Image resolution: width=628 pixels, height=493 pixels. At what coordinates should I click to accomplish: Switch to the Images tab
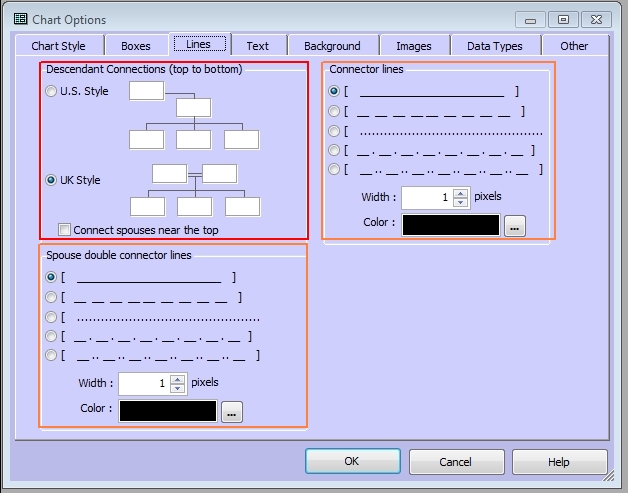click(414, 46)
